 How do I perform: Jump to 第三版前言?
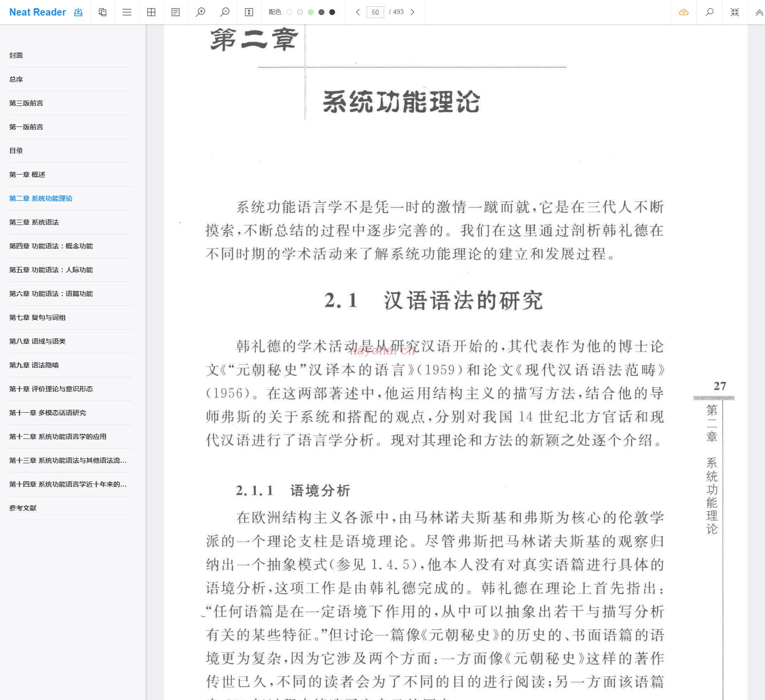pos(71,103)
